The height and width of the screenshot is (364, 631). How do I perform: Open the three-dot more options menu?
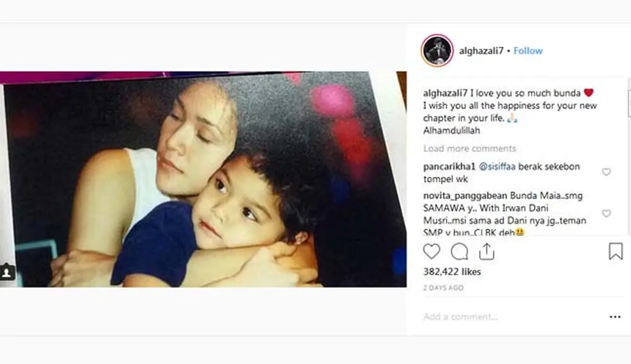tap(615, 317)
